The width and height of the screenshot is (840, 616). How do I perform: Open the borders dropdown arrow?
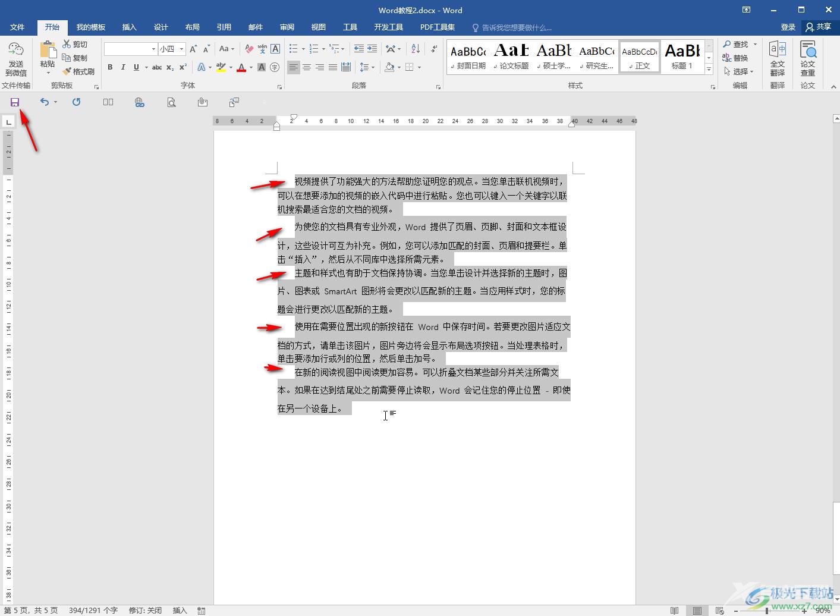(x=419, y=67)
